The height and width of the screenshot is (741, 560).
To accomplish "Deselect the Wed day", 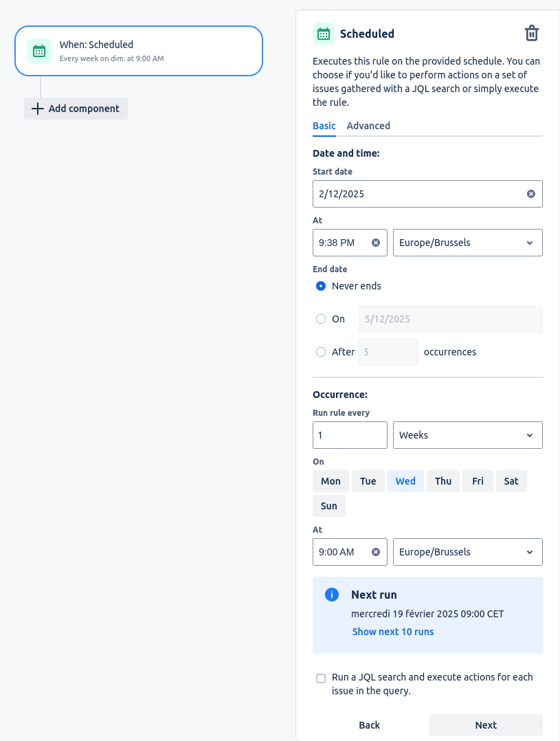I will [405, 481].
